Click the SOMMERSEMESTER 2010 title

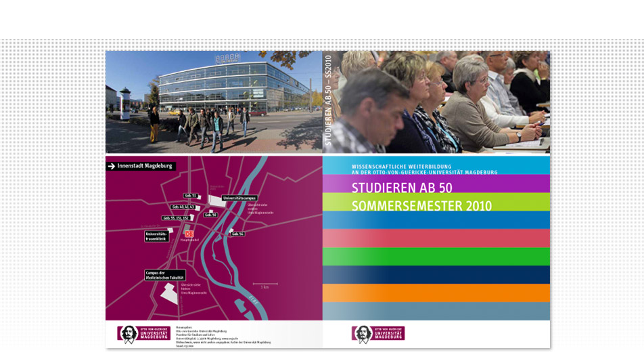421,205
